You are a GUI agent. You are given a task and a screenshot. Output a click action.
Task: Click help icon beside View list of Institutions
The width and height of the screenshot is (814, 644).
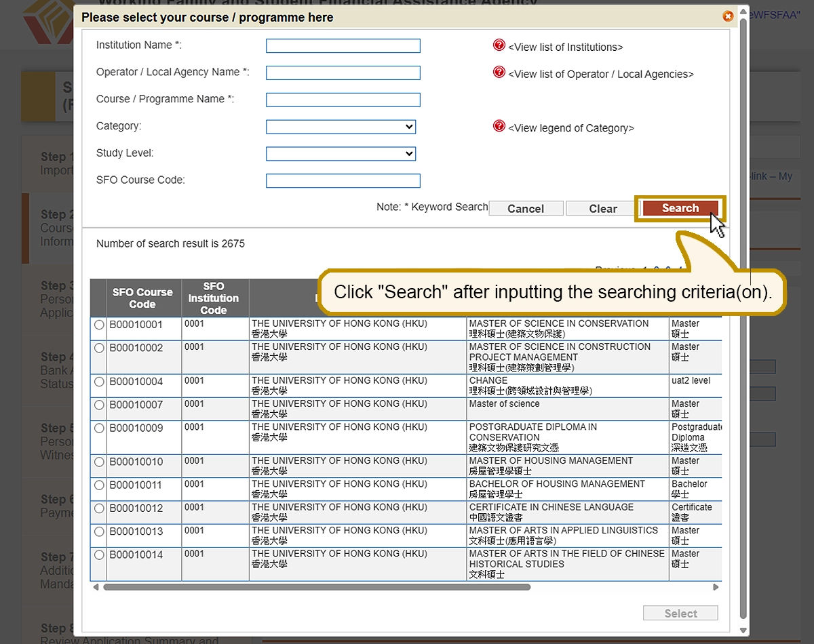click(x=499, y=45)
